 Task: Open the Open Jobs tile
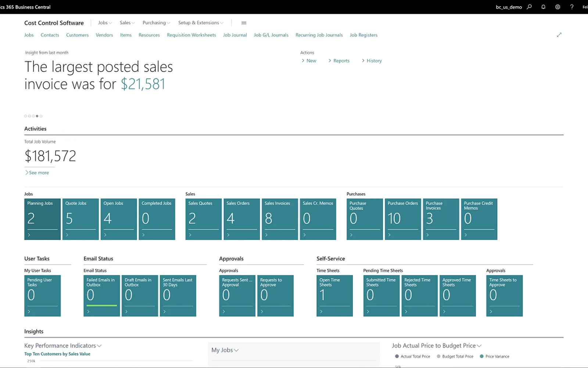[x=119, y=219]
